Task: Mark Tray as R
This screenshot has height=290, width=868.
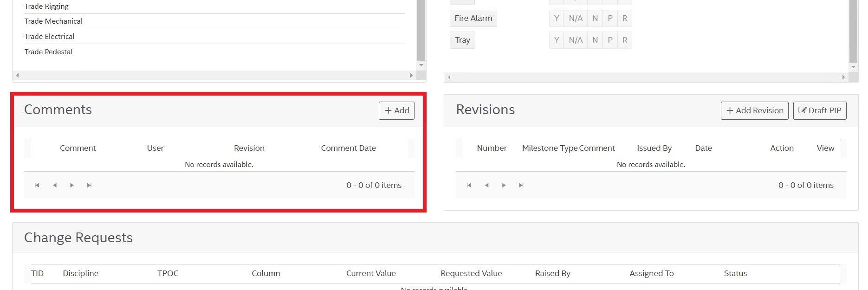Action: [625, 40]
